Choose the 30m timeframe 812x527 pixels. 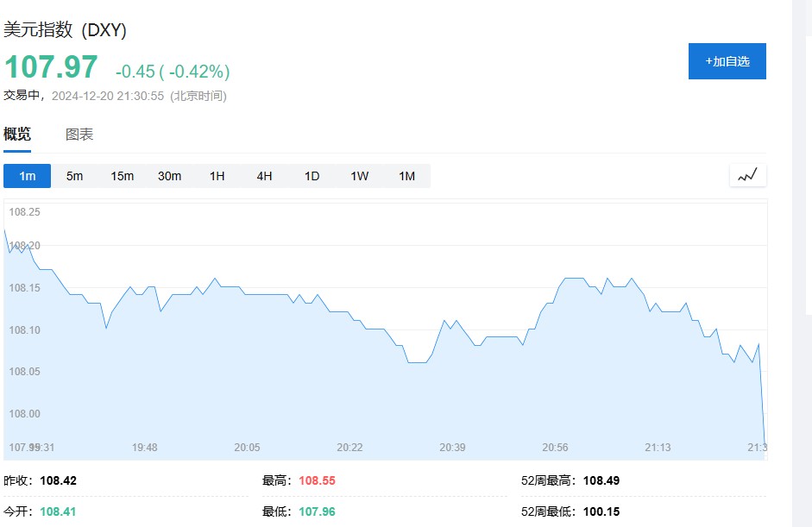[169, 176]
